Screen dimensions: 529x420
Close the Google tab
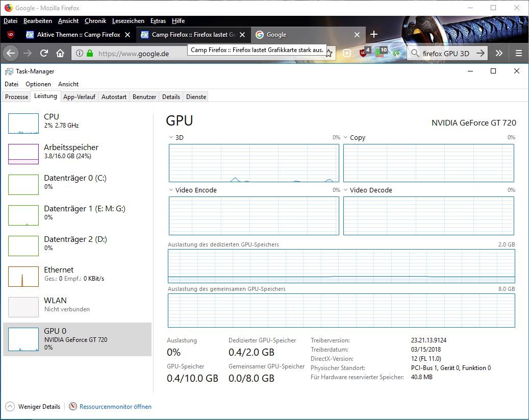tap(357, 35)
